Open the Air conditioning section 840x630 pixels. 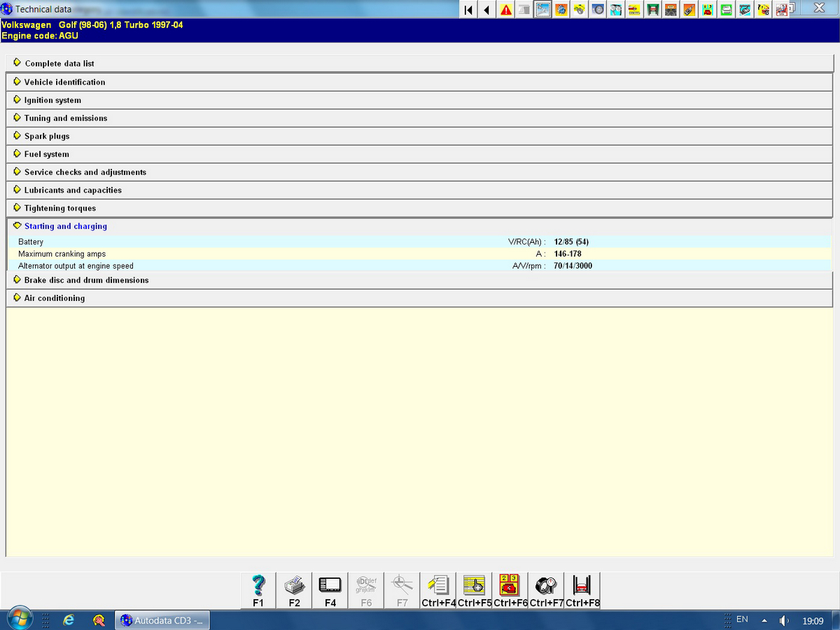point(54,298)
